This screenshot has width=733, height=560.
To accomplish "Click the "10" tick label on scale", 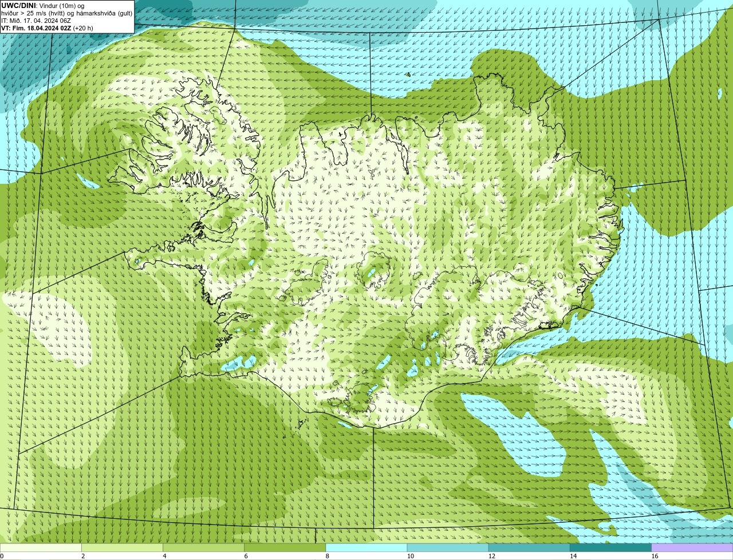I will [x=411, y=556].
